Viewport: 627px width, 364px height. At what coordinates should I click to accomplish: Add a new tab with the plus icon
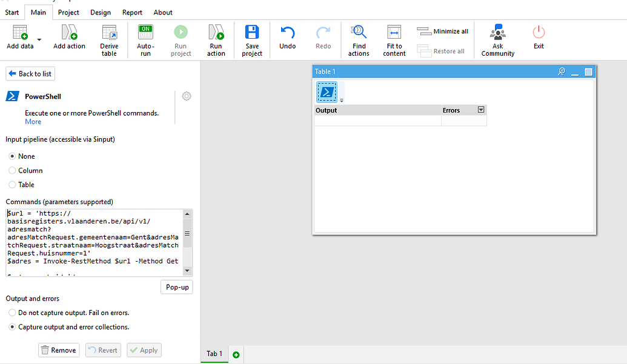236,355
